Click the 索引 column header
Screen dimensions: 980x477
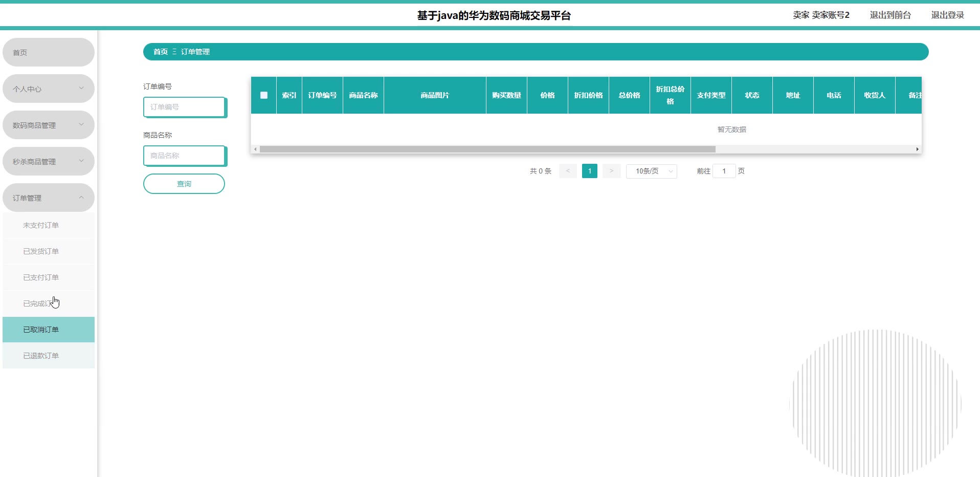289,95
